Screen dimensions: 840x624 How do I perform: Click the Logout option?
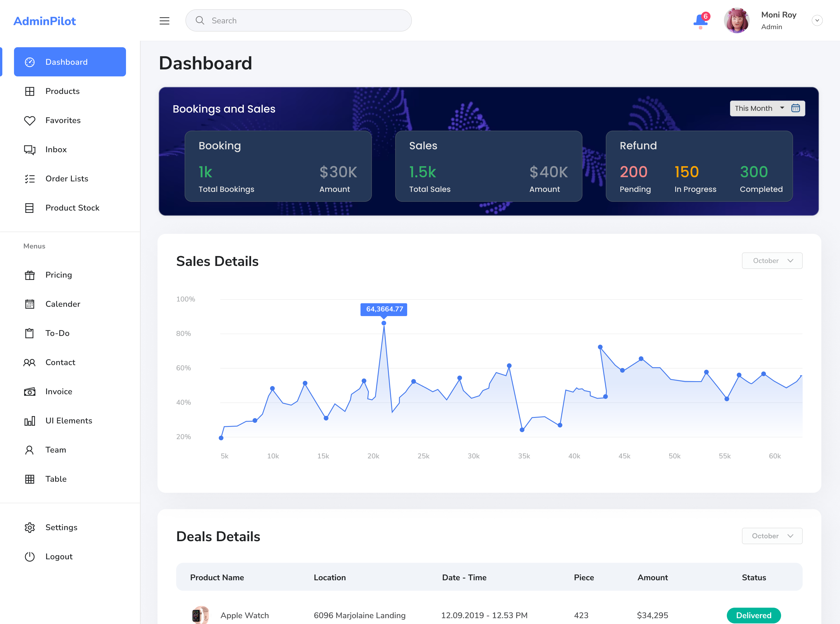coord(30,556)
